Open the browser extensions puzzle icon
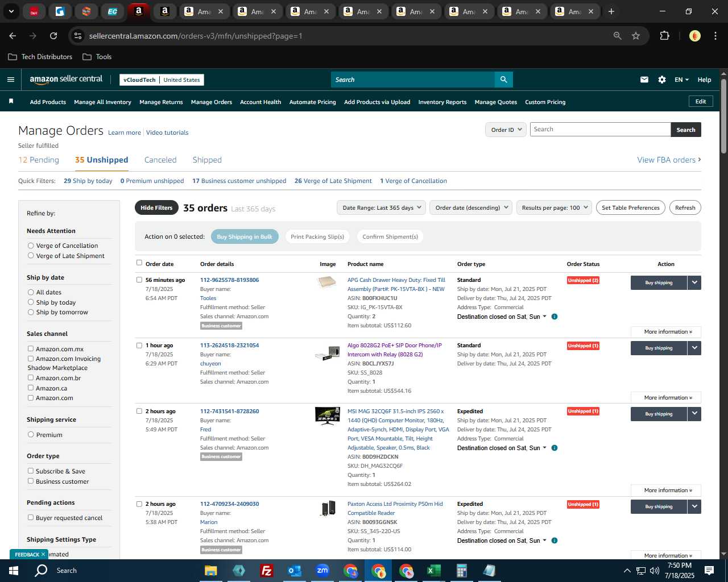728x582 pixels. [x=664, y=36]
